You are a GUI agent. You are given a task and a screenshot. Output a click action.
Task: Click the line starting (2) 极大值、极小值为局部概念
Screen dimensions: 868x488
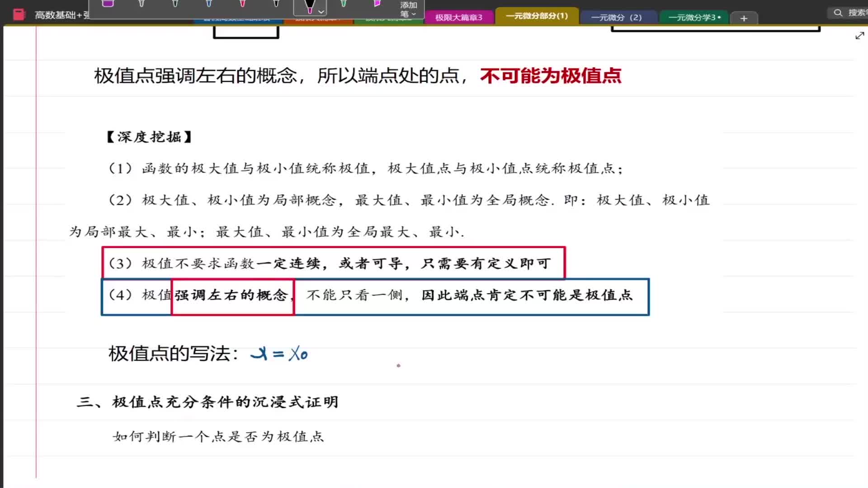click(x=409, y=200)
